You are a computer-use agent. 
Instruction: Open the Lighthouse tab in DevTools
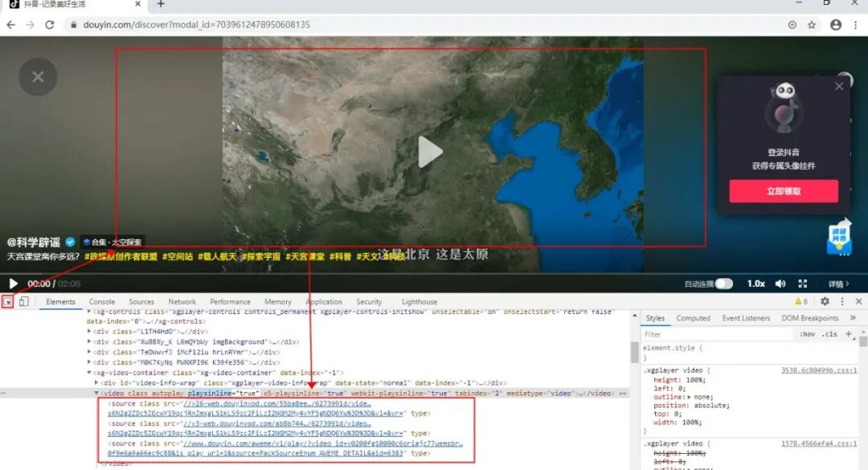click(419, 302)
